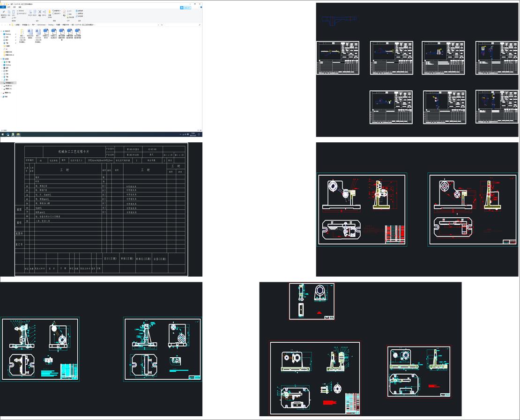Click the Up arrow beside the address bar

pyautogui.click(x=10, y=25)
